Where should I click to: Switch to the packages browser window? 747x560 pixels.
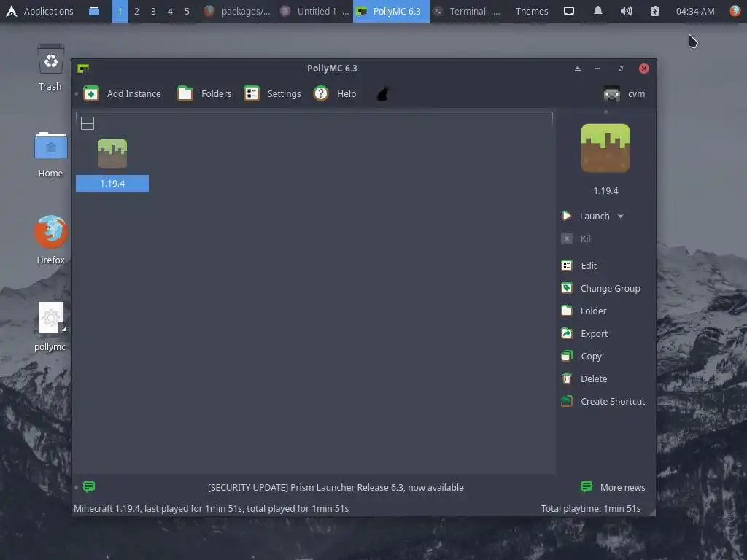[x=237, y=11]
